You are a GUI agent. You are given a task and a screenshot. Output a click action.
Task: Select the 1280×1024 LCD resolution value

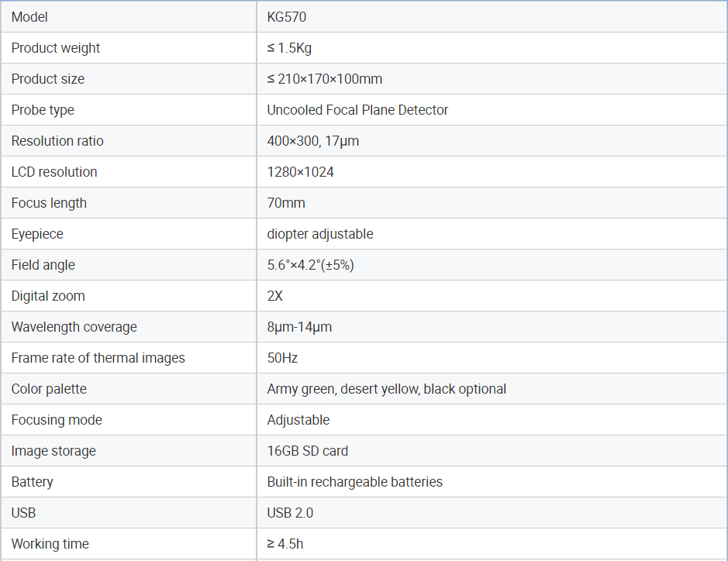click(300, 172)
